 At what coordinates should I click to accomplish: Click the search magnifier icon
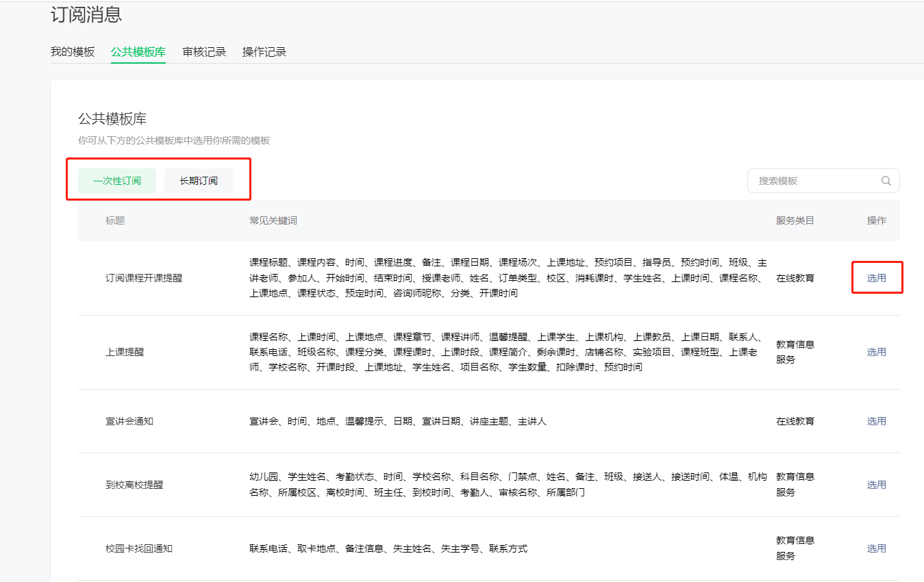[886, 181]
